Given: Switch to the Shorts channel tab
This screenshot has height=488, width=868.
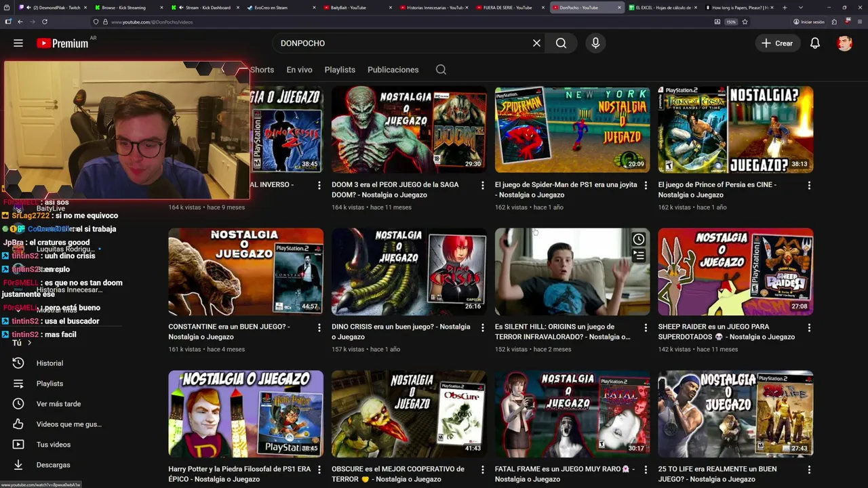Looking at the screenshot, I should [x=262, y=70].
